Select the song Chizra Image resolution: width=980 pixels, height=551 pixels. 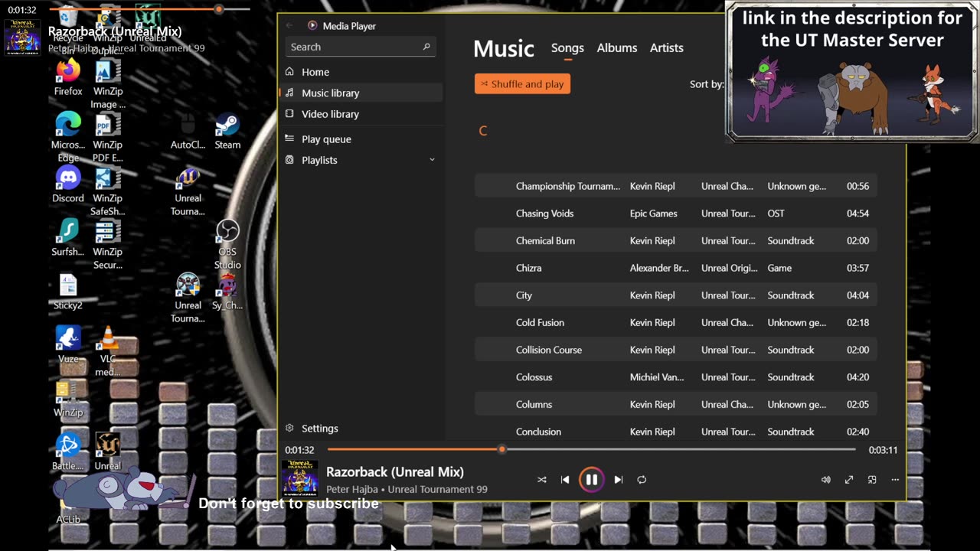(x=676, y=268)
